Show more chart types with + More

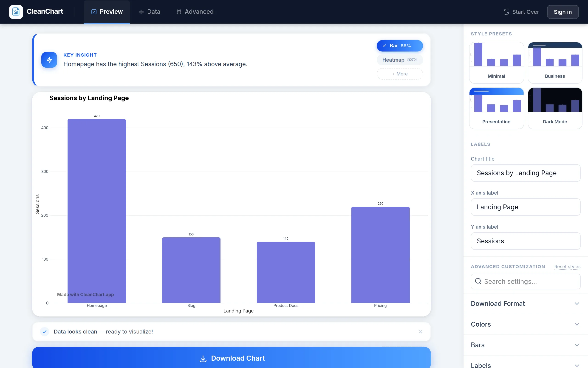point(400,74)
